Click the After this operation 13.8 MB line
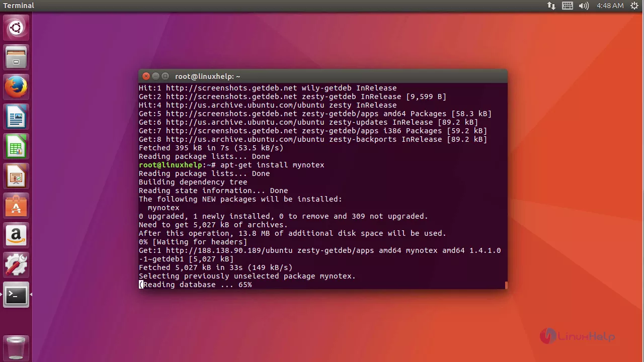 tap(292, 233)
